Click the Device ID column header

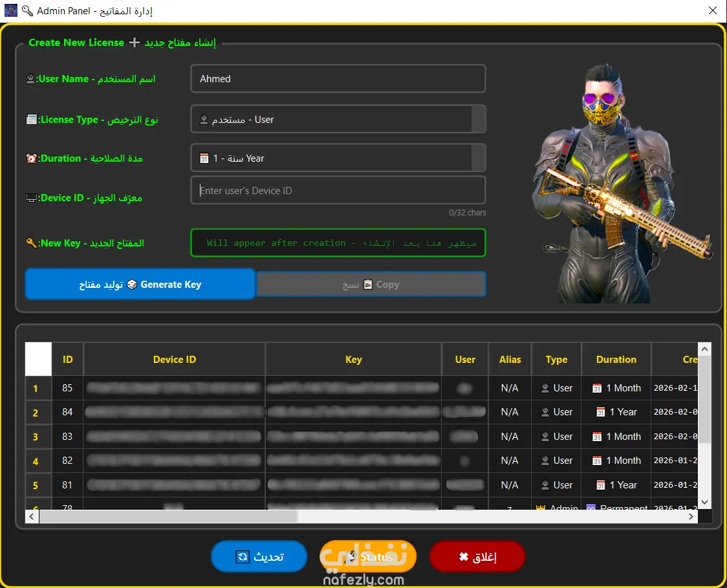[x=175, y=360]
